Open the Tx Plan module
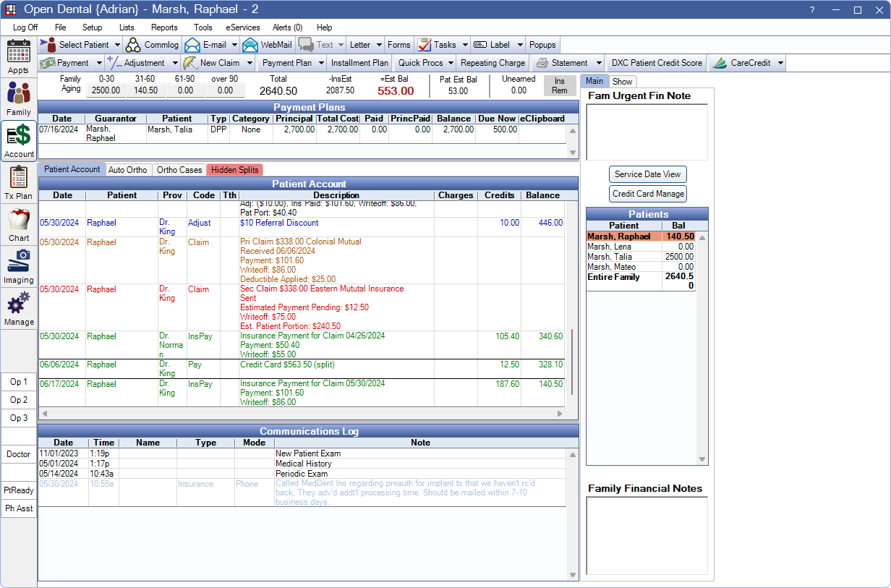 point(19,183)
